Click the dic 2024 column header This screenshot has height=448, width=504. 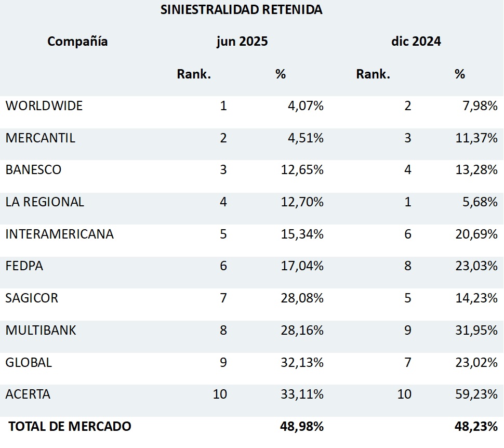pyautogui.click(x=416, y=42)
